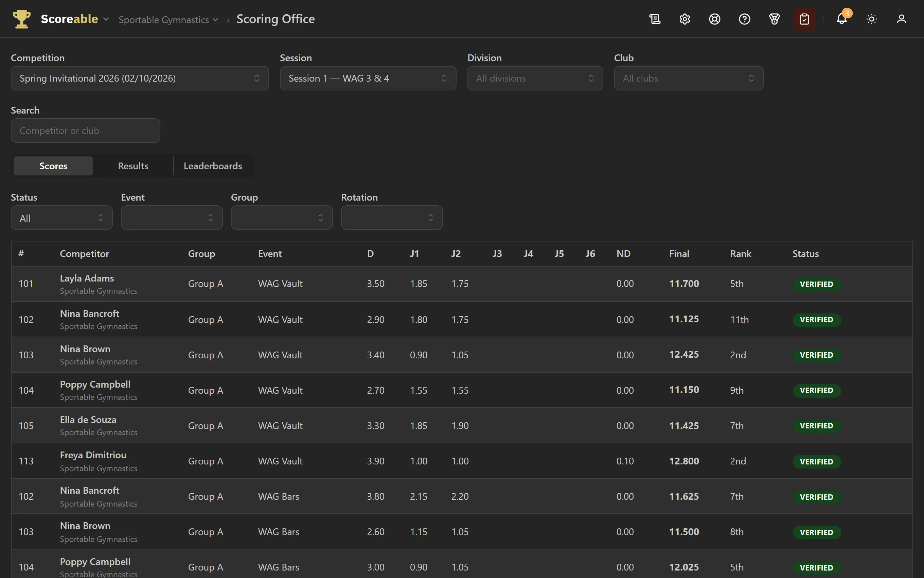Click Freya Dimitriou competitor name
Screen dimensions: 924x578
93,455
